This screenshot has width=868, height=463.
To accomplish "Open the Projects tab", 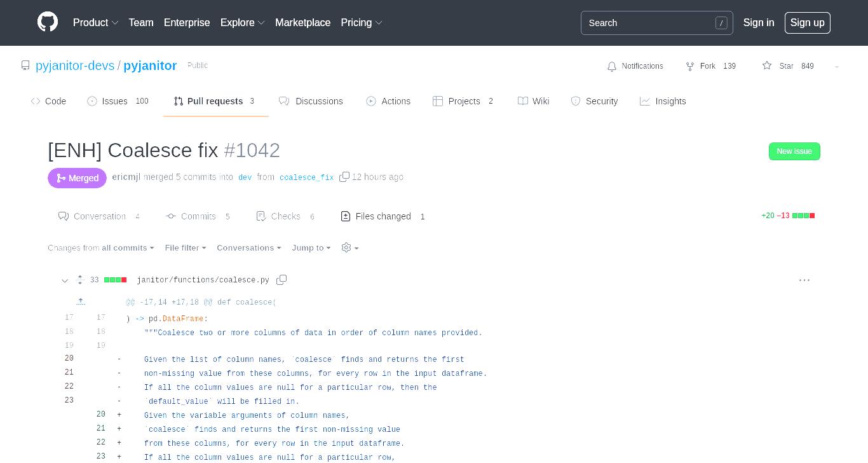I will click(x=464, y=101).
